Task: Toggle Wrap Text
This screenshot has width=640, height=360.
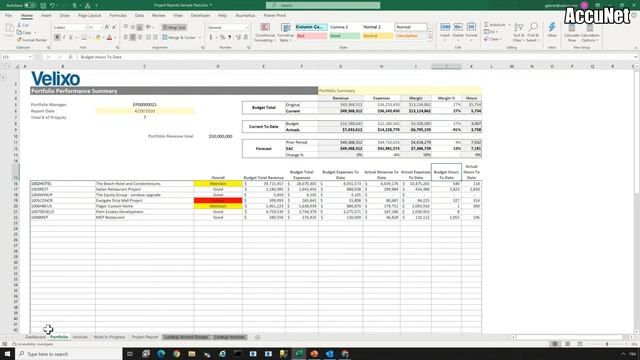Action: [174, 27]
